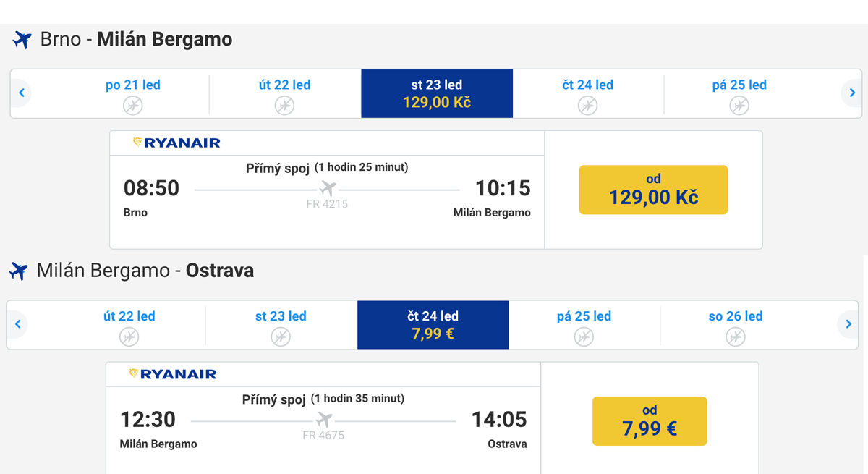Click left arrow in Brno–Milán date carousel
Viewport: 868px width, 474px height.
pos(22,93)
